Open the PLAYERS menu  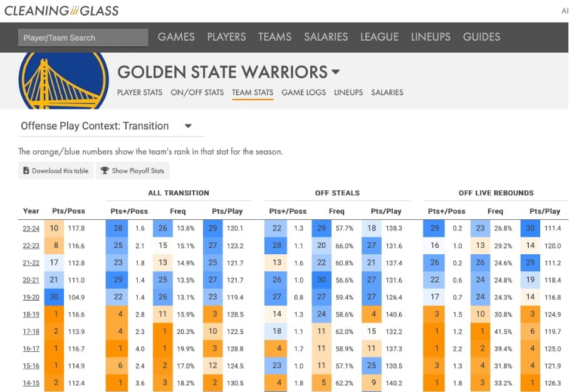(226, 37)
